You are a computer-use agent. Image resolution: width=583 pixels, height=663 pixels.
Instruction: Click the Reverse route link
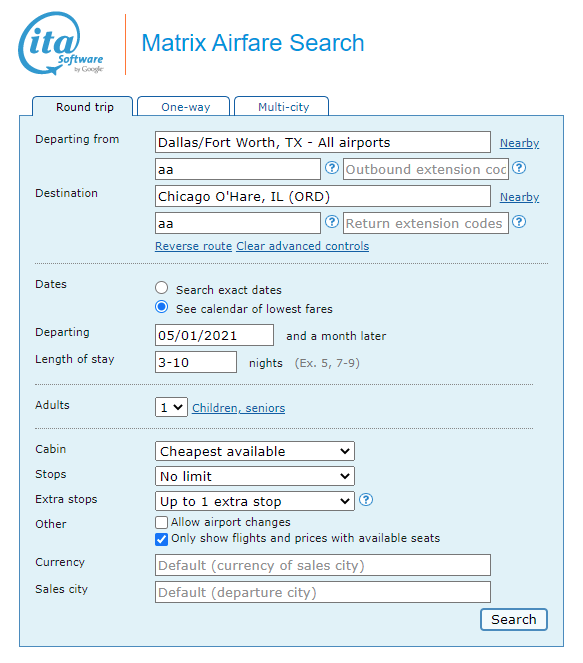click(x=193, y=246)
